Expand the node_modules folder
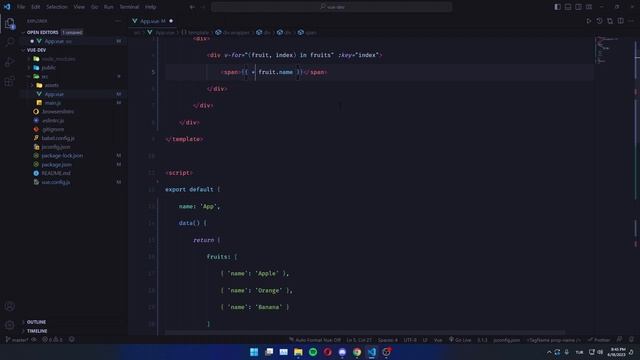 (x=58, y=59)
